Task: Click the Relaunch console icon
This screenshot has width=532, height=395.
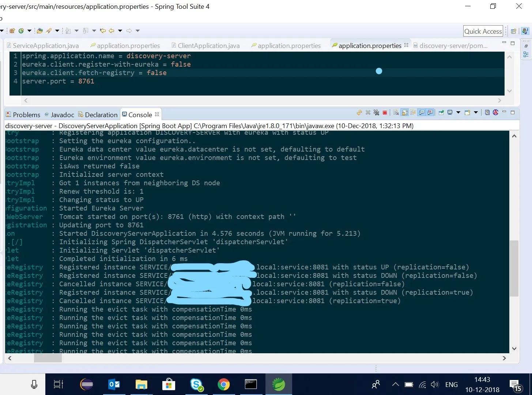Action: (x=359, y=113)
